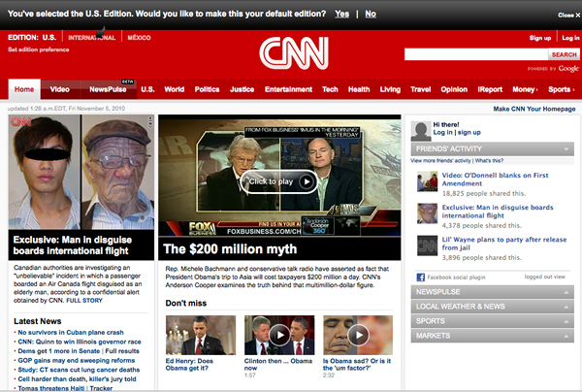Go to the Politics section
Image resolution: width=582 pixels, height=392 pixels.
tap(207, 89)
